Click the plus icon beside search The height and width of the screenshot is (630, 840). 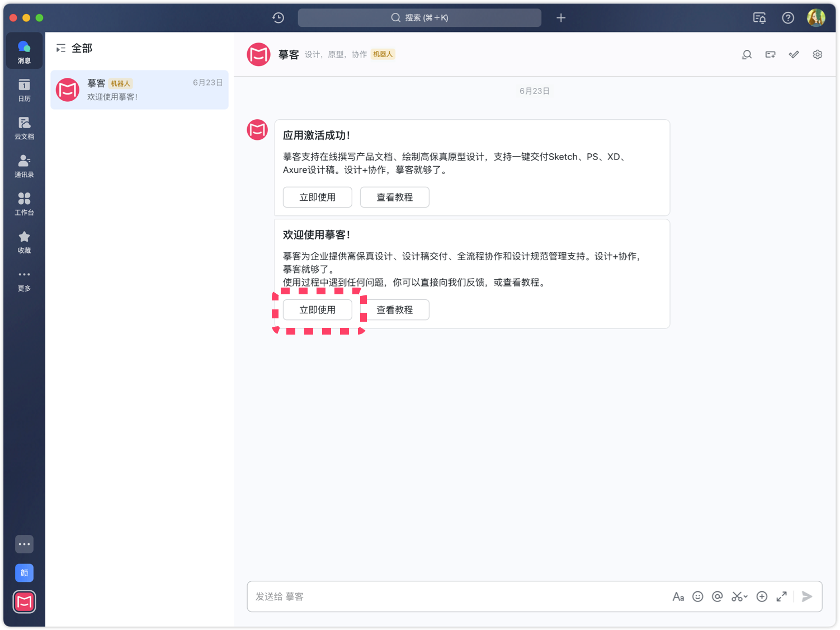561,18
